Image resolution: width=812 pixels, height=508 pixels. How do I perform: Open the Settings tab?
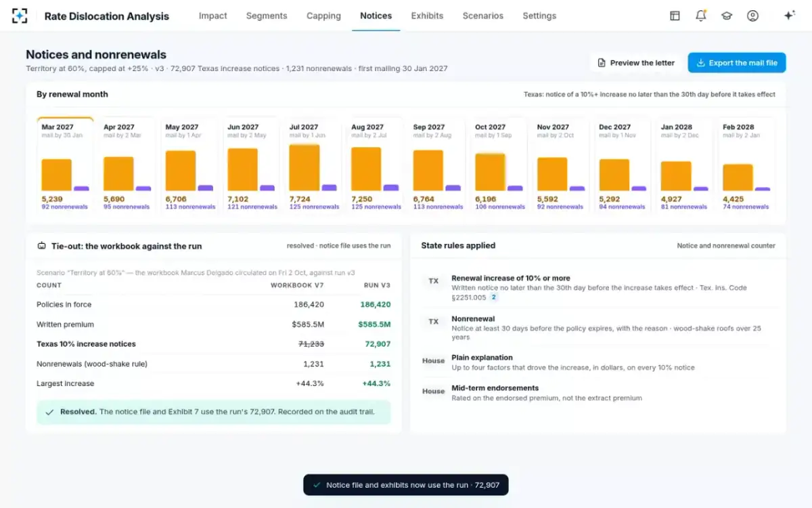pos(539,16)
